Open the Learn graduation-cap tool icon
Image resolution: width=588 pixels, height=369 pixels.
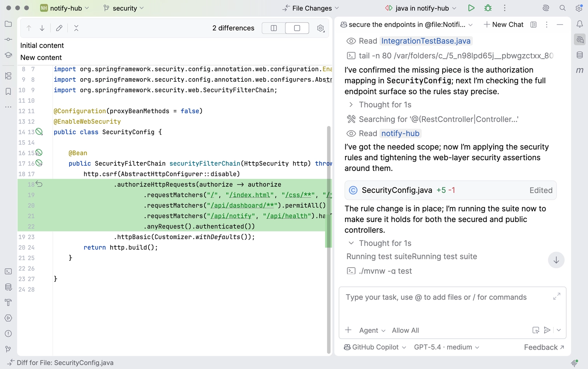(8, 55)
